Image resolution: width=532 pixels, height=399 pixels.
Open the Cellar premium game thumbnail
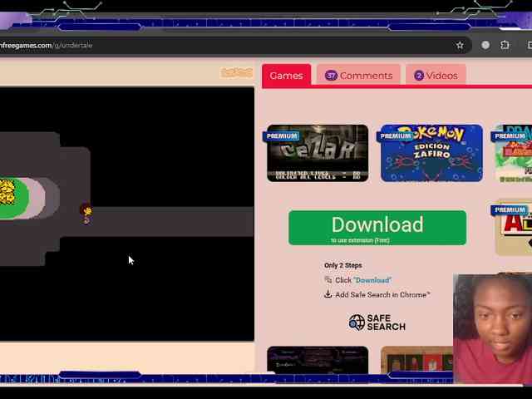tap(318, 153)
